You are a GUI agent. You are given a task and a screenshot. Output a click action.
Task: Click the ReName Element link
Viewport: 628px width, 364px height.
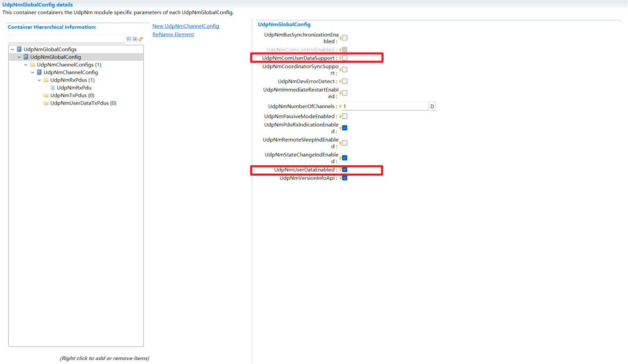pos(173,35)
